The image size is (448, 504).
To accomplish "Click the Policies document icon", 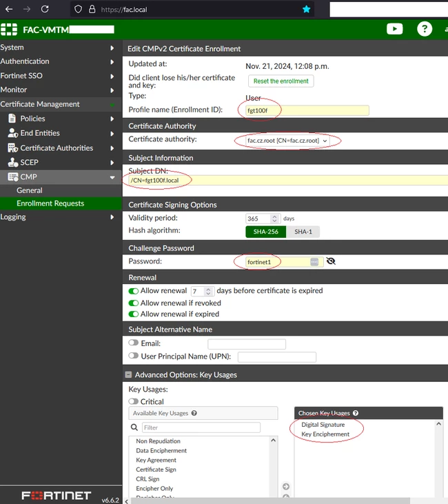I will [x=12, y=119].
